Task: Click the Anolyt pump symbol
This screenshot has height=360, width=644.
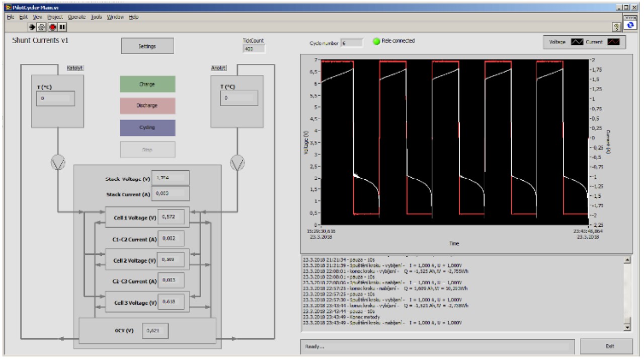Action: coord(236,162)
